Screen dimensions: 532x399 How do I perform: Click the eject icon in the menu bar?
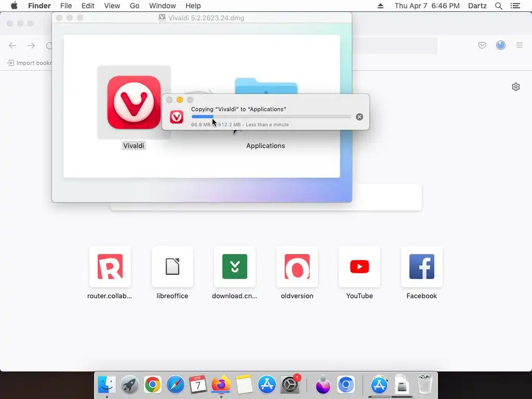[x=380, y=6]
